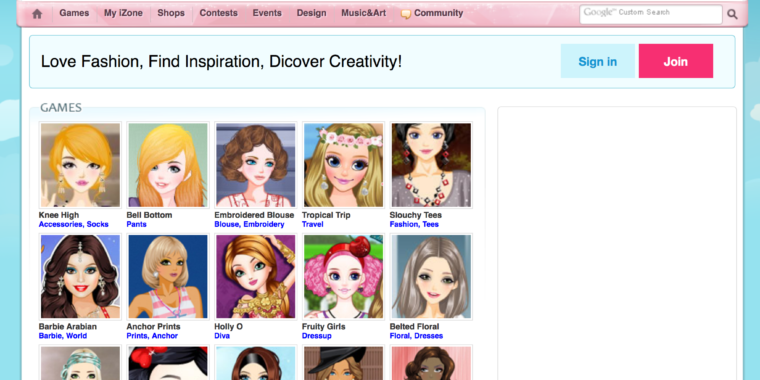
Task: Open the Fruity Girls game thumbnail
Action: click(343, 277)
